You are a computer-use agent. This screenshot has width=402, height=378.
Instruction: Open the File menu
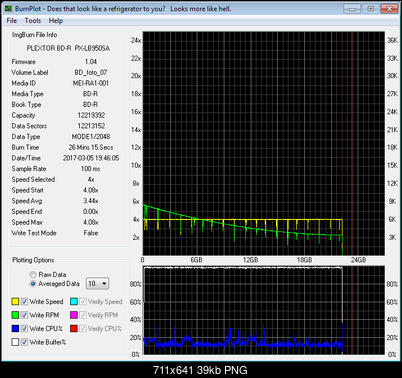(12, 21)
